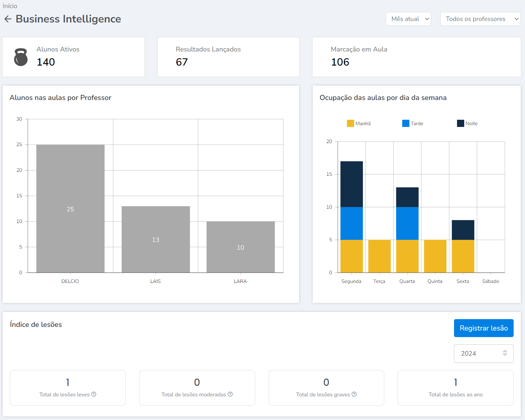The width and height of the screenshot is (525, 420).
Task: Click the back arrow beside Business Intelligence
Action: coord(8,19)
